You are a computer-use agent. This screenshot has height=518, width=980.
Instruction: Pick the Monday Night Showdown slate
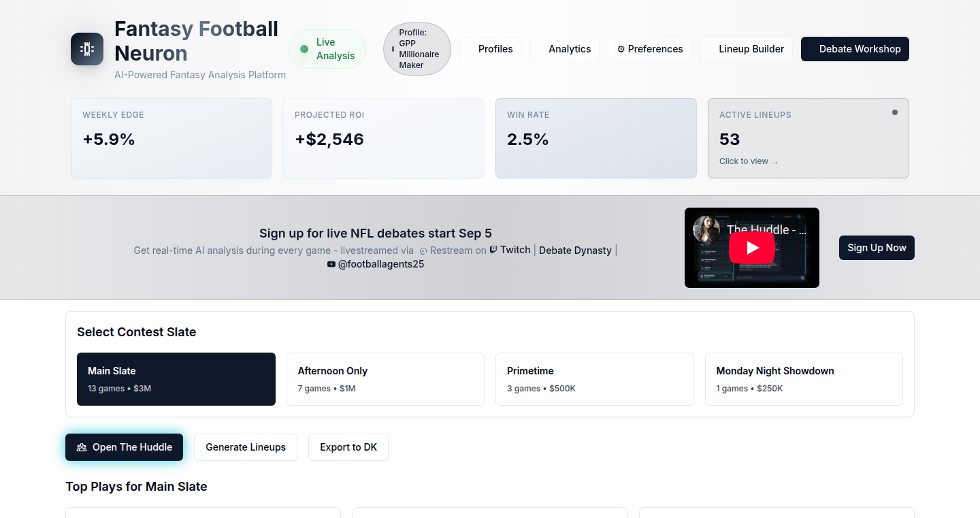804,379
